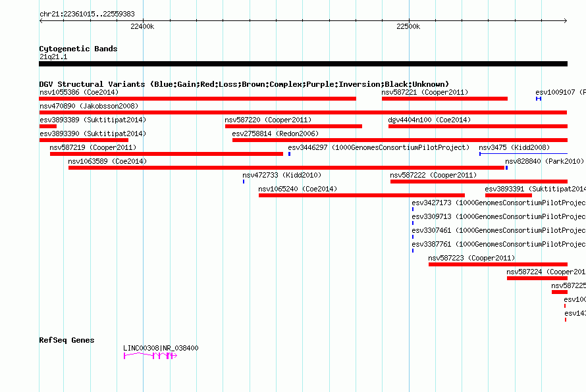This screenshot has height=392, width=586.
Task: Open esv2758814 (Redon2006) label
Action: [275, 134]
